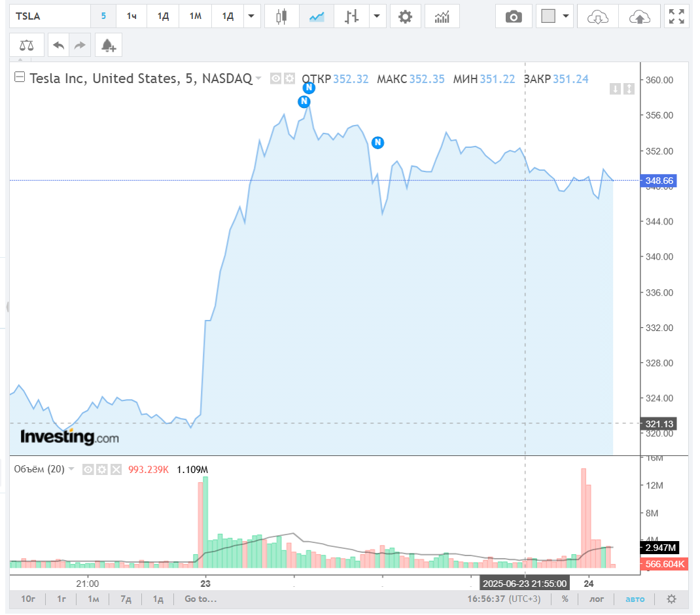The image size is (700, 615).
Task: Expand the Объём (20) indicator dropdown
Action: 71,469
